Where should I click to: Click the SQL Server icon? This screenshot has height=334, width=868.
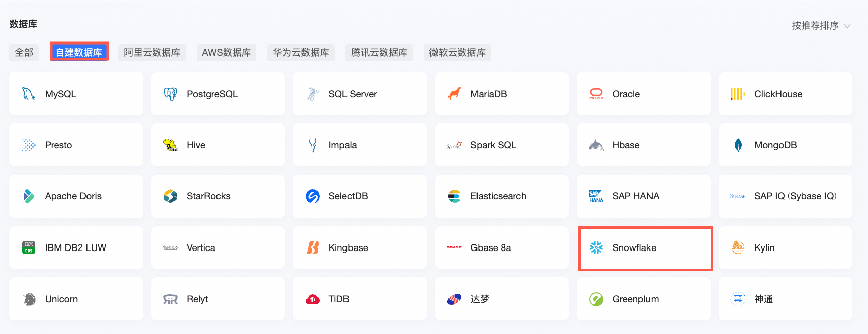coord(313,94)
